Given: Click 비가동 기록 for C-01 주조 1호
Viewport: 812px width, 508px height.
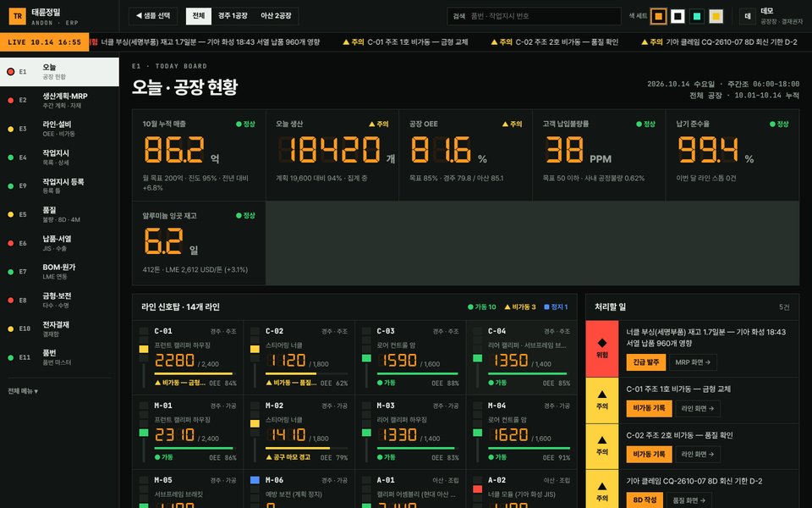Looking at the screenshot, I should (x=649, y=408).
